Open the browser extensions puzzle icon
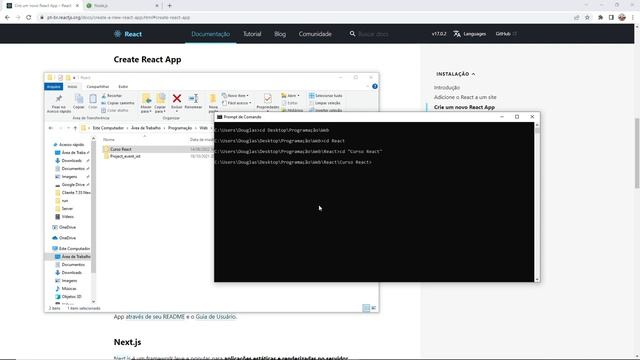This screenshot has width=640, height=360. [x=600, y=18]
